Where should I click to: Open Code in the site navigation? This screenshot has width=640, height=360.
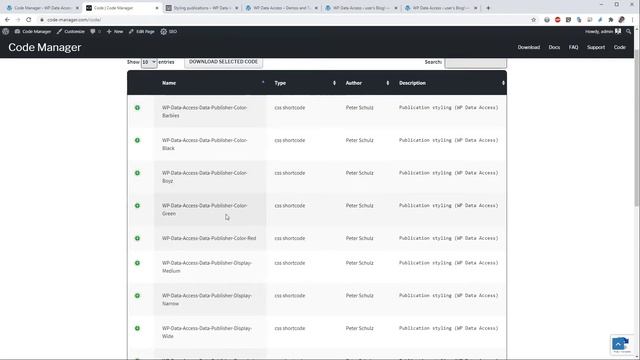point(620,47)
